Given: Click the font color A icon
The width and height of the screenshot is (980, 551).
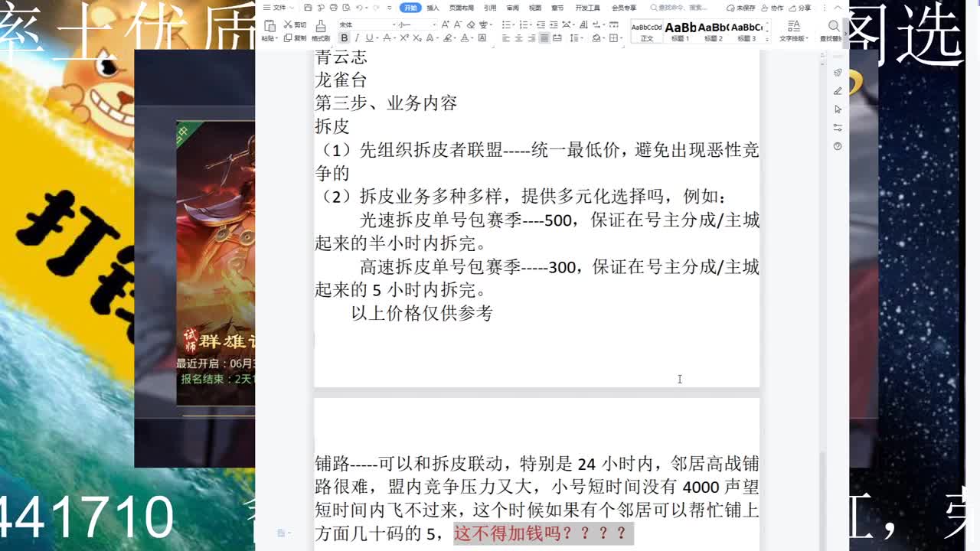Looking at the screenshot, I should click(x=465, y=37).
